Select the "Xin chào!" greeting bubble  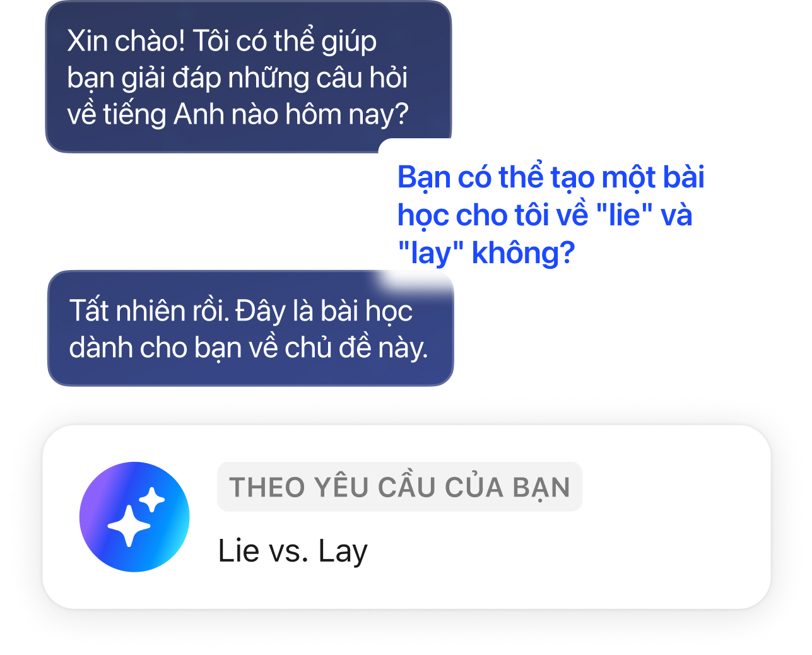(x=249, y=77)
